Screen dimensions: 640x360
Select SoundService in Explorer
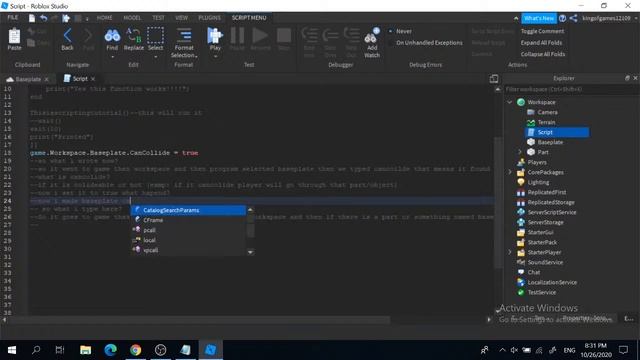[x=545, y=262]
